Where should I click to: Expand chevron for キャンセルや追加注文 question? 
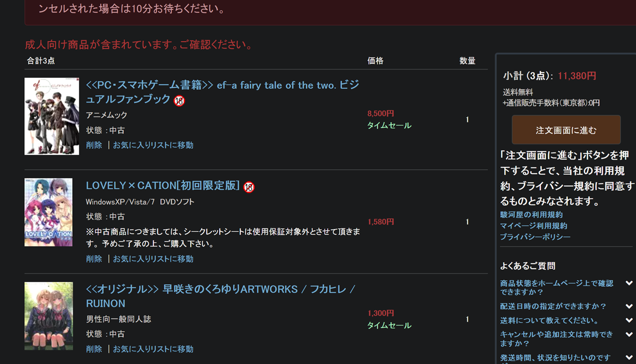pyautogui.click(x=629, y=334)
